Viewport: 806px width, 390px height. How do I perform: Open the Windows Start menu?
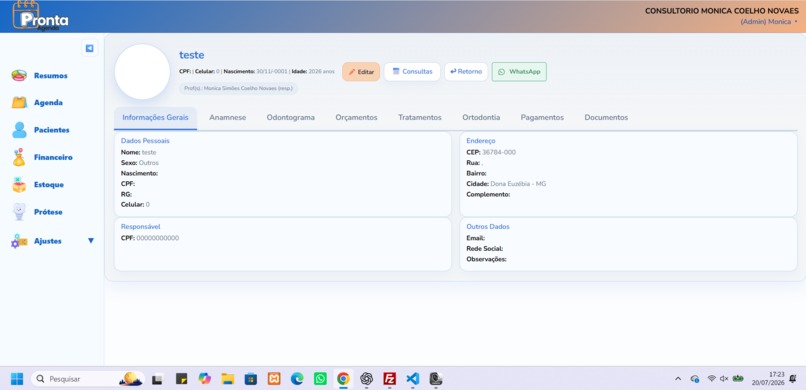coord(17,379)
